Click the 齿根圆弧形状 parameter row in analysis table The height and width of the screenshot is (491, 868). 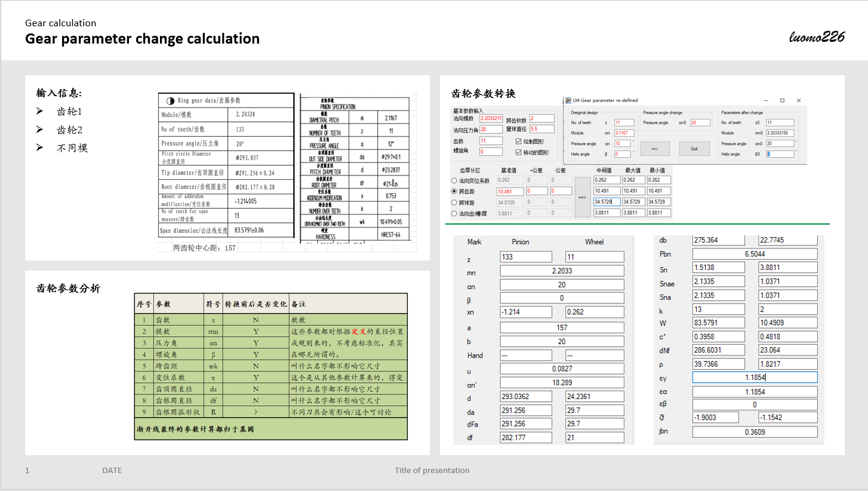pyautogui.click(x=271, y=412)
